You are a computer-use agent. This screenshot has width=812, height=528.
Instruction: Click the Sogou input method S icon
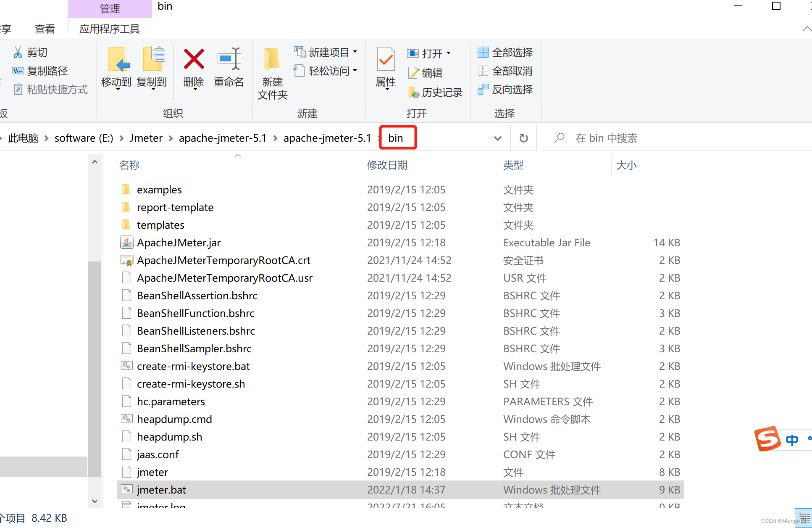(767, 439)
